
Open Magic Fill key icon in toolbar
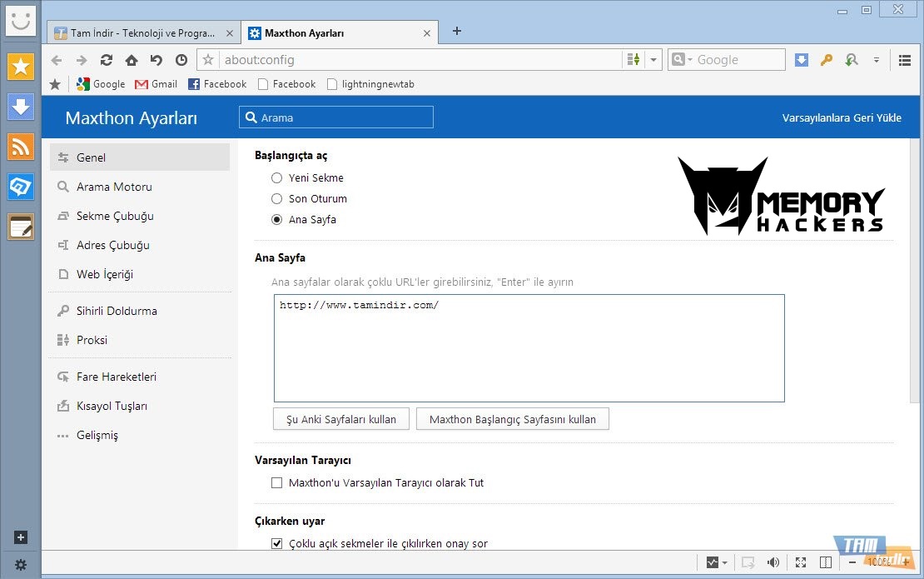(x=826, y=59)
